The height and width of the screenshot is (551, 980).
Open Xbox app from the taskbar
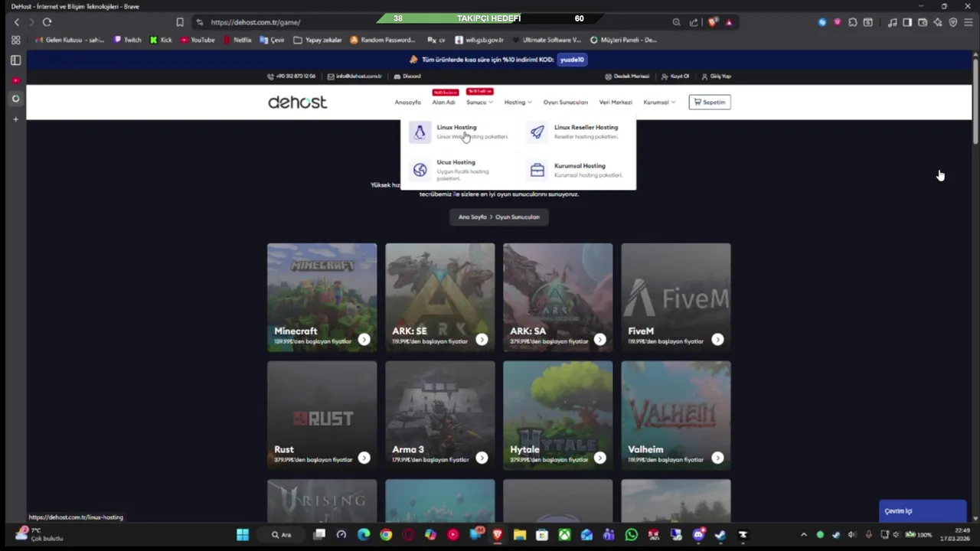point(564,535)
